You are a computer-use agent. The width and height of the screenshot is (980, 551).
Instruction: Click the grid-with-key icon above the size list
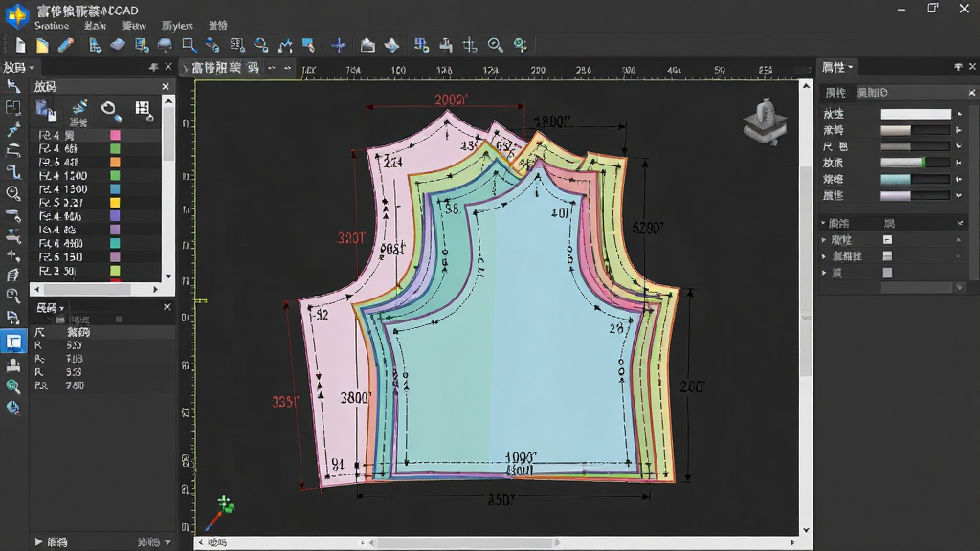pos(144,111)
